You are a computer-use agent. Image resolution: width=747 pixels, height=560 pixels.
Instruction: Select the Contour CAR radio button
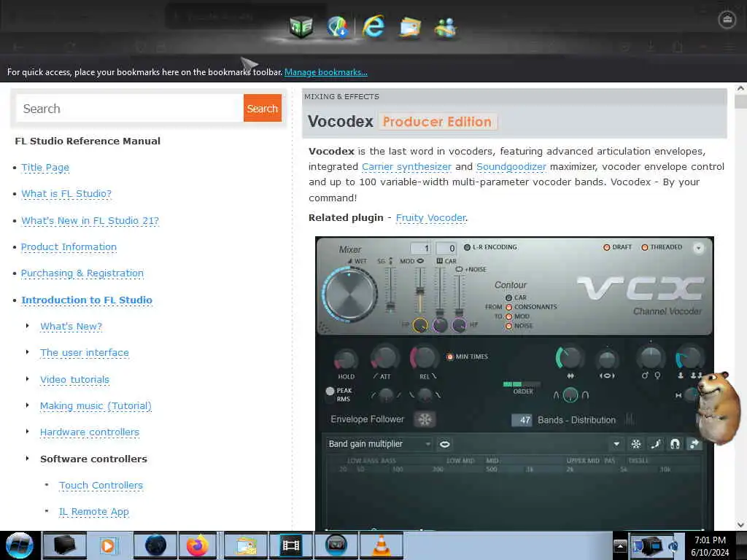point(508,297)
